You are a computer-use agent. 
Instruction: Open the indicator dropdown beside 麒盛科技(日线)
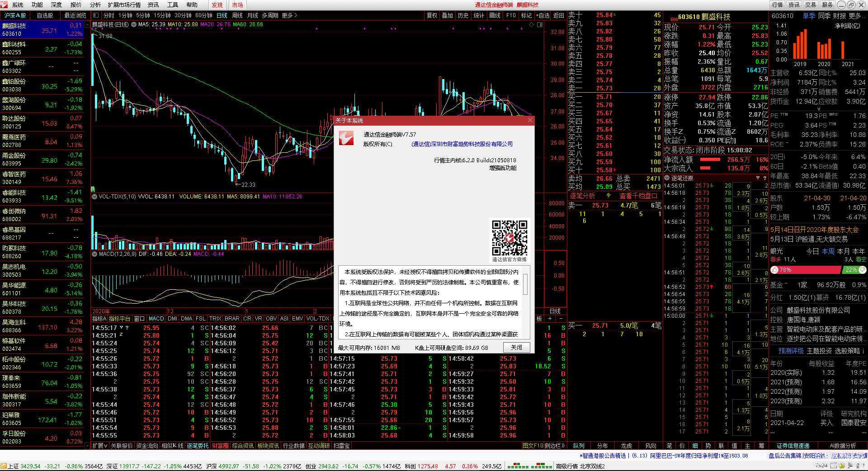134,24
